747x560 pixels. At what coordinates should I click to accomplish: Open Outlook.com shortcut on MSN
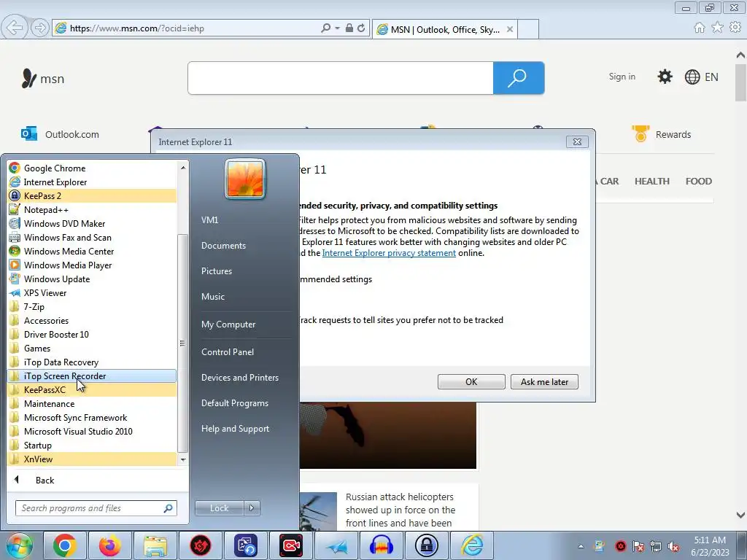(60, 134)
